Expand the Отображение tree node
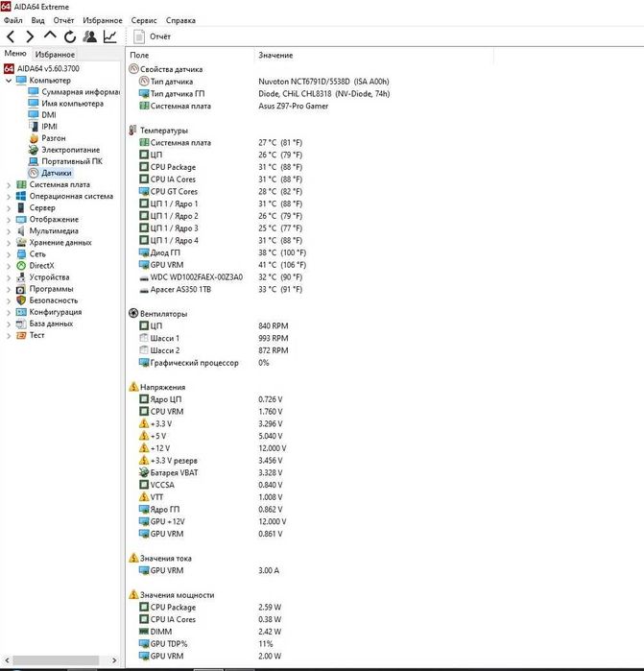Image resolution: width=644 pixels, height=671 pixels. [8, 220]
